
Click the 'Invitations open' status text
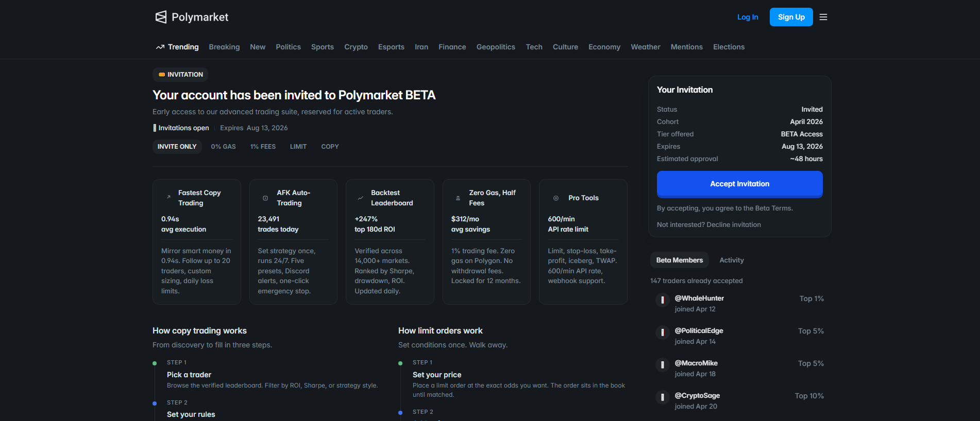183,128
